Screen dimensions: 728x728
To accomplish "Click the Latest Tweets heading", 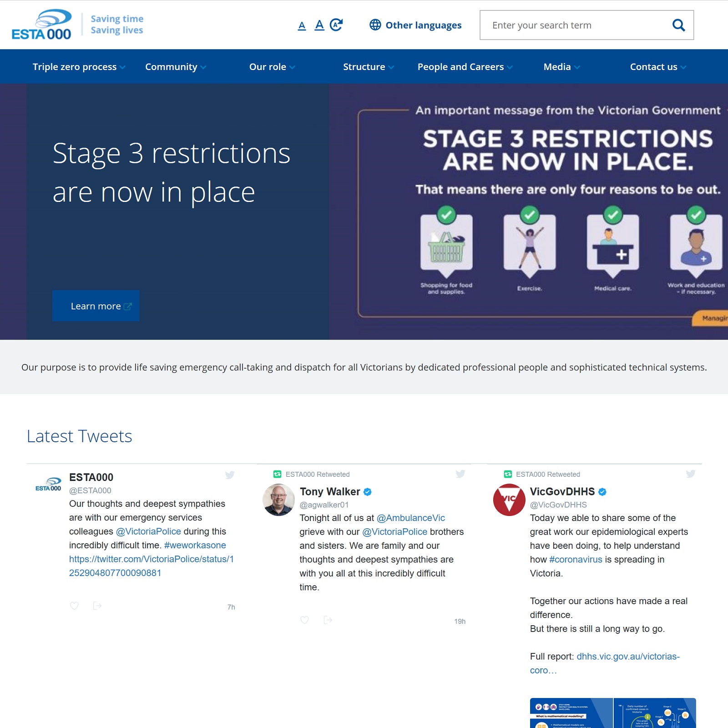I will point(80,436).
